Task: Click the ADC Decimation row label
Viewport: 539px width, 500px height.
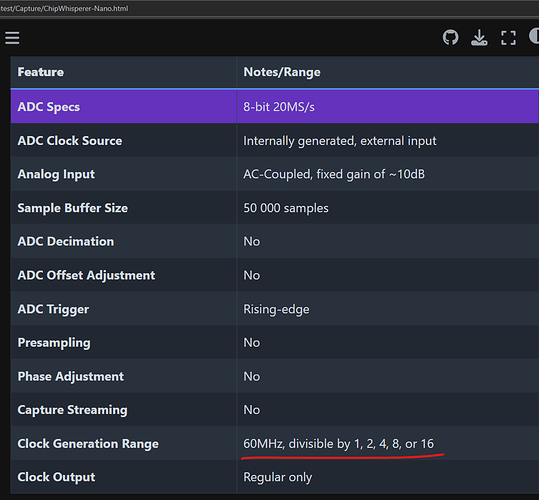Action: [66, 242]
